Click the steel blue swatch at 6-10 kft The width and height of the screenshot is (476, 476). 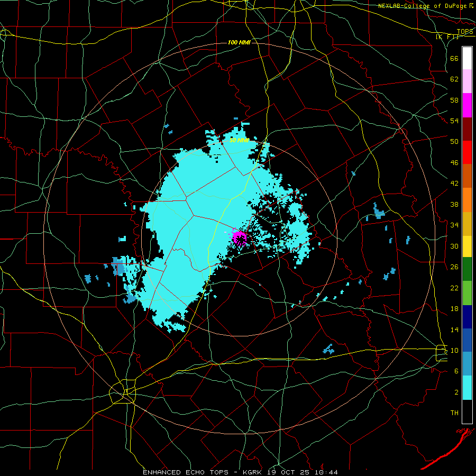coord(467,364)
